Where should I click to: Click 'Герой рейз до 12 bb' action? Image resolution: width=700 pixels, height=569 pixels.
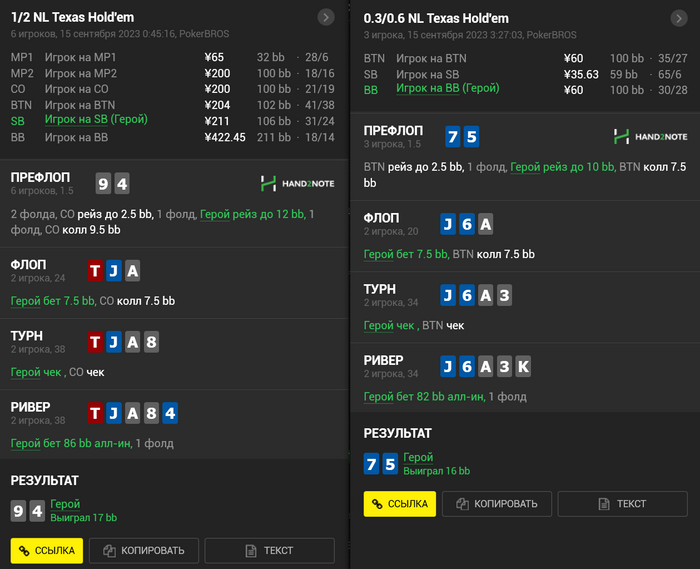click(x=253, y=214)
